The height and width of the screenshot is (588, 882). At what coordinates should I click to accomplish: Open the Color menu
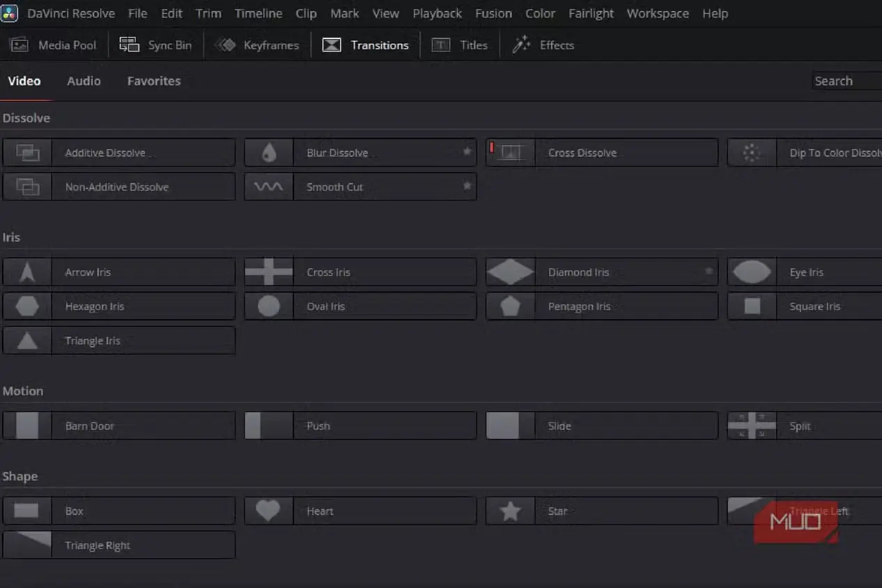tap(541, 13)
